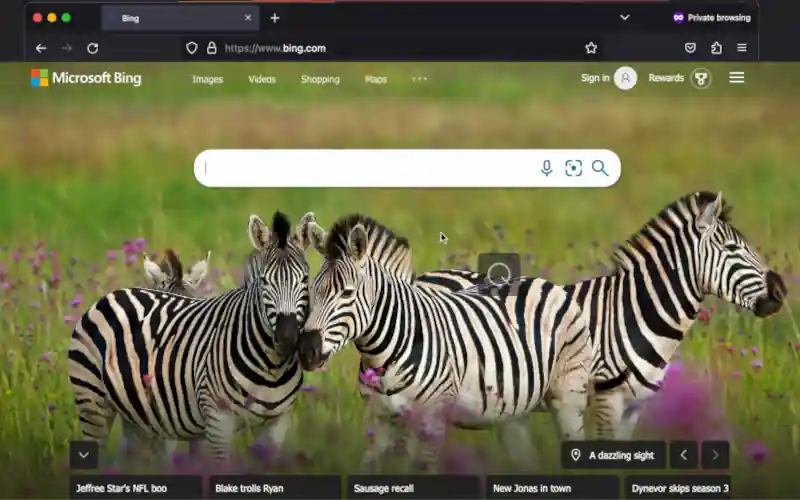The height and width of the screenshot is (500, 800).
Task: Click the Sign in link
Action: pyautogui.click(x=595, y=78)
